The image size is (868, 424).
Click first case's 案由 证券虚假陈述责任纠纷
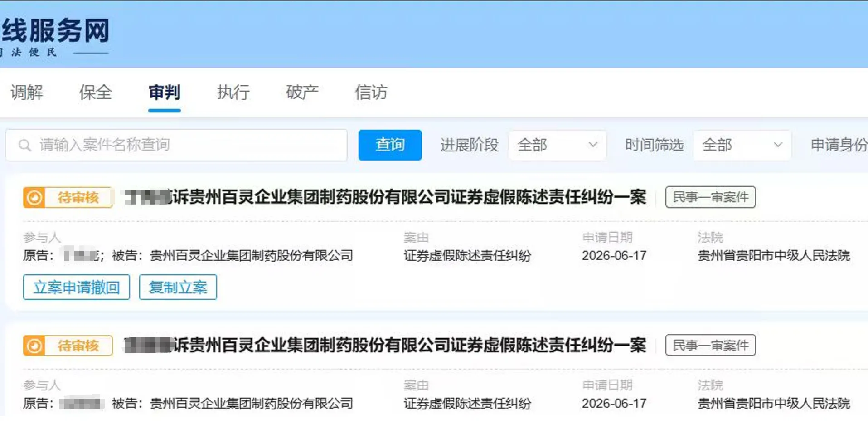[x=467, y=256]
